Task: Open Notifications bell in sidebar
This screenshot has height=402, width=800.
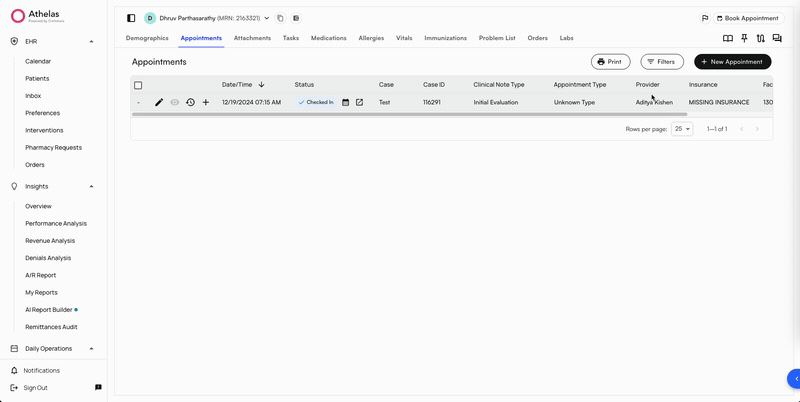Action: 14,370
